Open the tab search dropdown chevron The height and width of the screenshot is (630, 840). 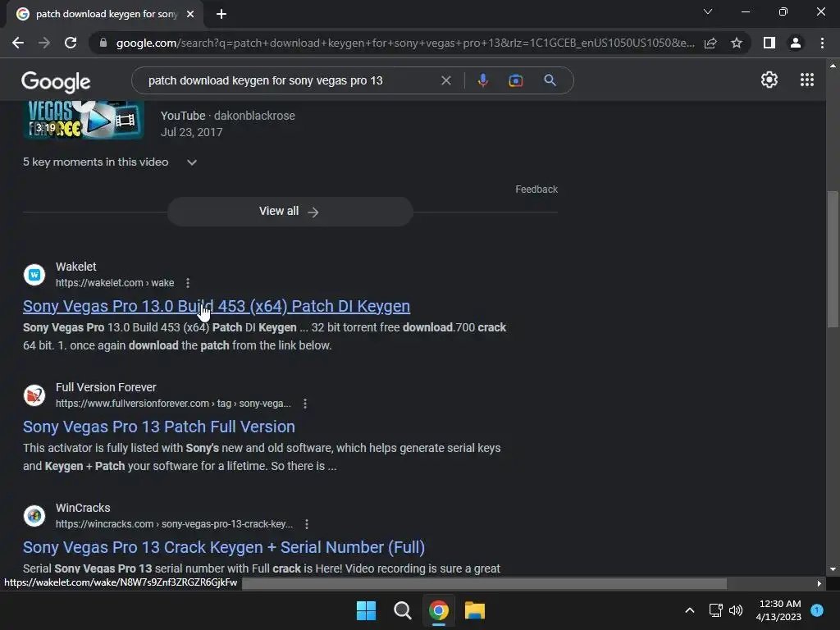(x=708, y=11)
